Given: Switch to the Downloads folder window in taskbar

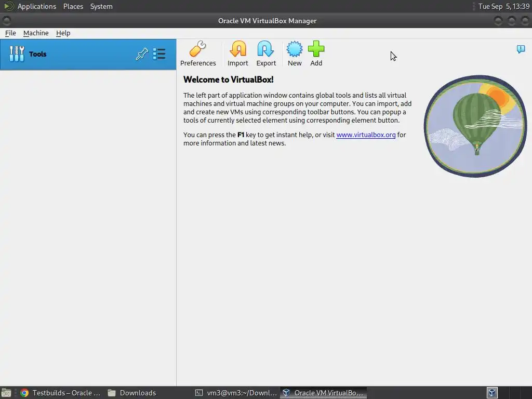Looking at the screenshot, I should [x=132, y=393].
